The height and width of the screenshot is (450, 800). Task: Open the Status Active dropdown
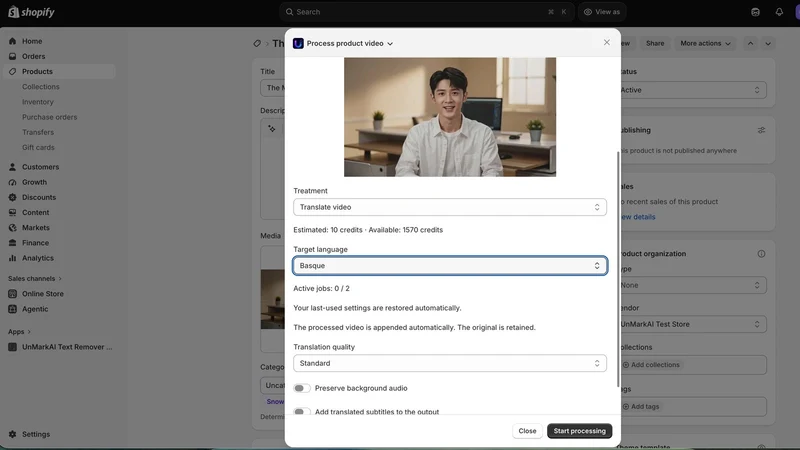pos(693,90)
